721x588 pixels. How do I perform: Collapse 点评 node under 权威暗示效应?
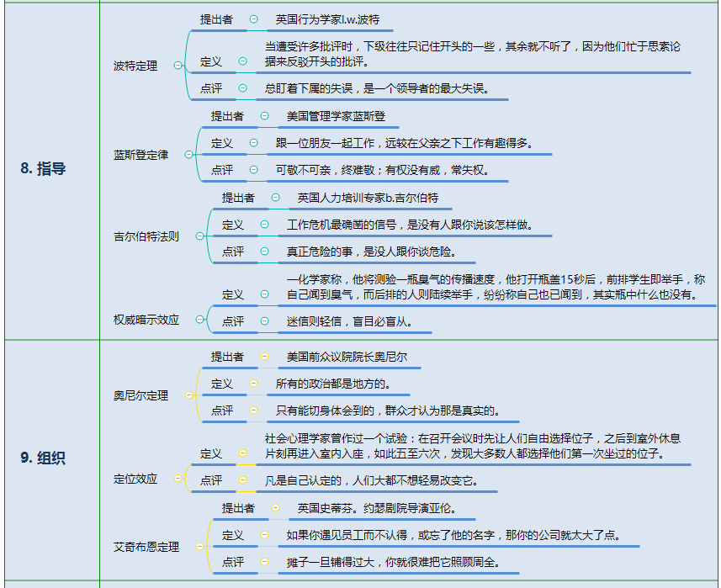(x=264, y=320)
